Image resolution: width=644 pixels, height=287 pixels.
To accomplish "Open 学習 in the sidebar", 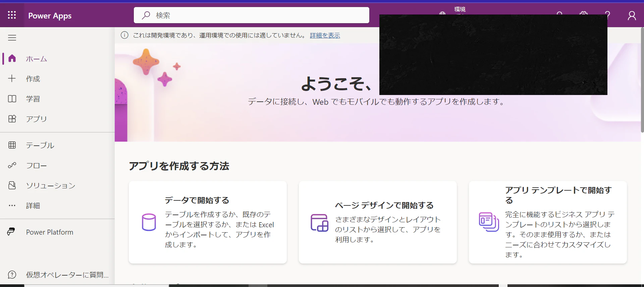I will click(x=57, y=99).
